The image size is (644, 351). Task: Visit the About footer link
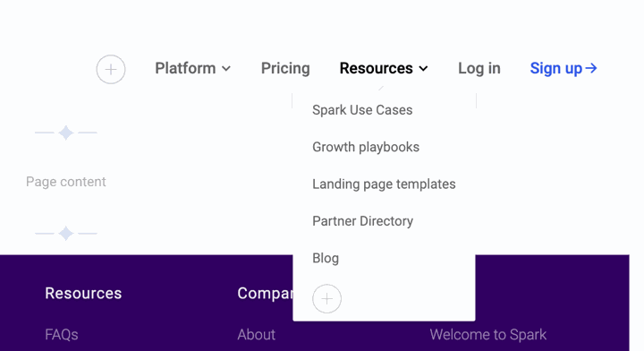[257, 335]
